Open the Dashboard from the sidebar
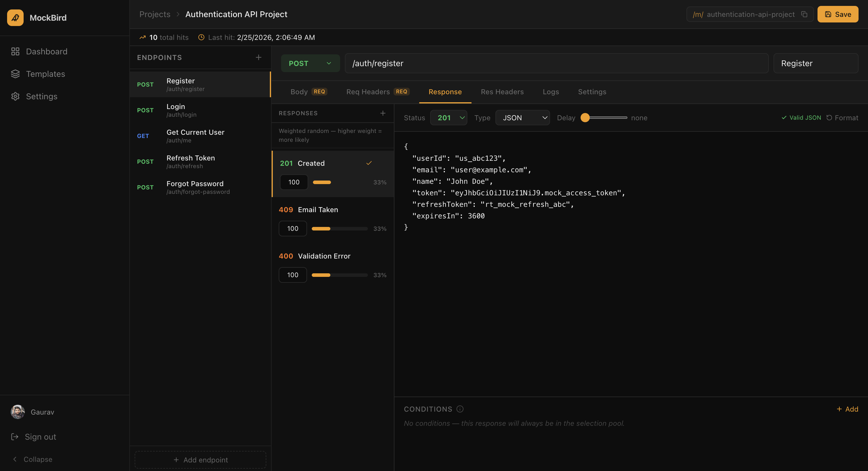 [x=47, y=51]
